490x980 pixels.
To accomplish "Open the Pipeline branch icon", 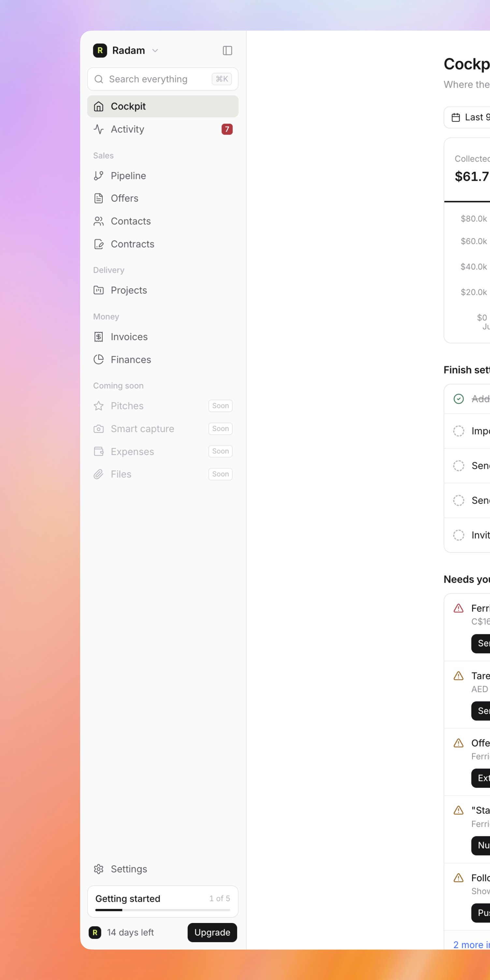I will coord(98,176).
